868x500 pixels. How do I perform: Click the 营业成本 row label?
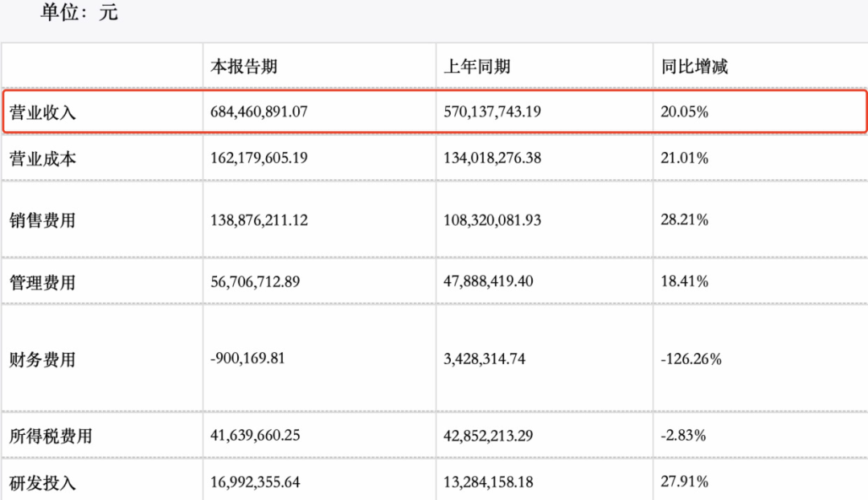[43, 159]
